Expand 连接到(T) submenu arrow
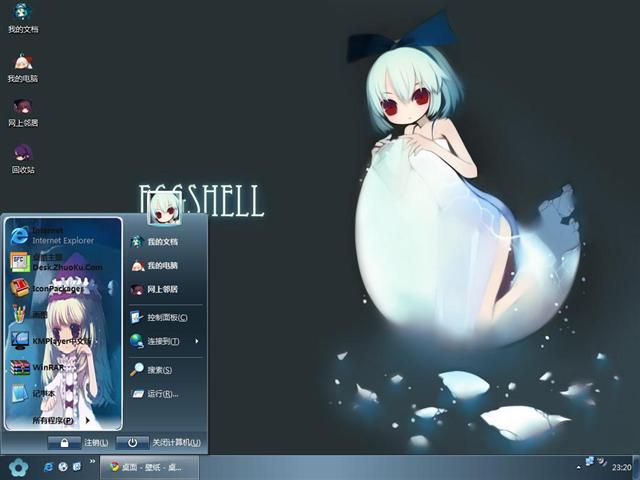Screen dimensions: 640x480 tap(197, 341)
